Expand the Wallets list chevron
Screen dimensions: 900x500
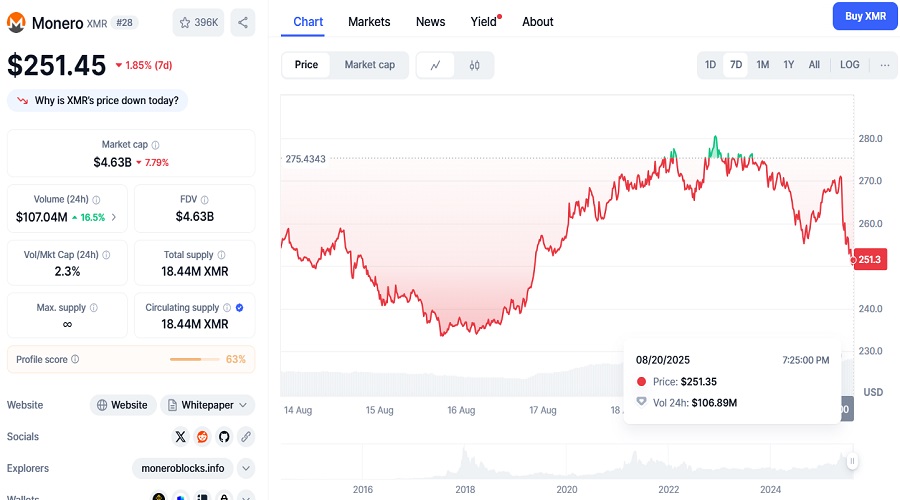pyautogui.click(x=246, y=497)
